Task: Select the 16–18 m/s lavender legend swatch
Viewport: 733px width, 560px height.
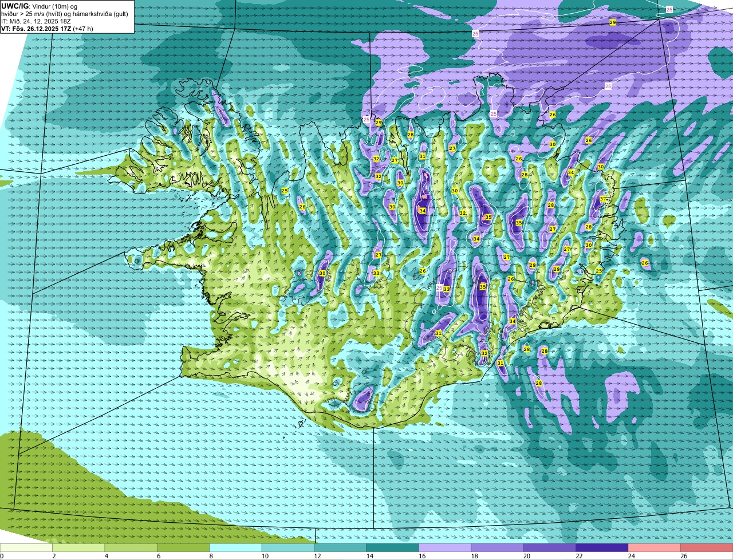Action: pos(445,548)
